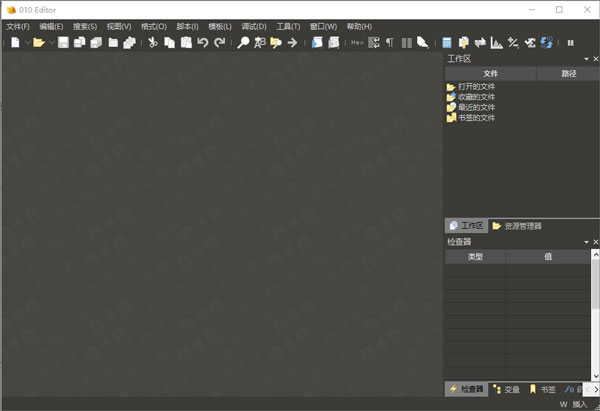This screenshot has width=600, height=411.
Task: Click the pause icon at toolbar end
Action: click(571, 43)
